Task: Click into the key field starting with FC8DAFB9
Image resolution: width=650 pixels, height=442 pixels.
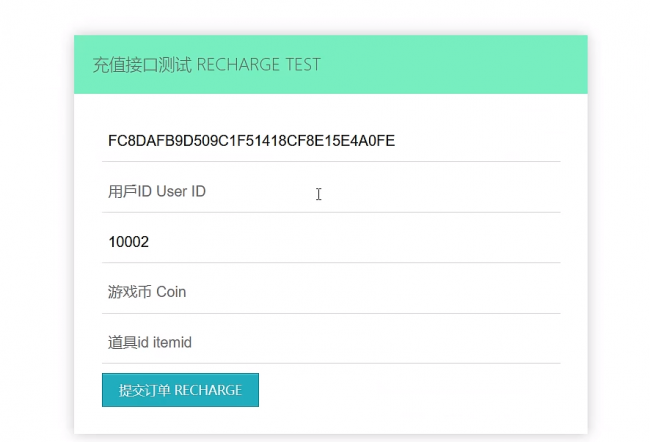Action: [x=331, y=141]
